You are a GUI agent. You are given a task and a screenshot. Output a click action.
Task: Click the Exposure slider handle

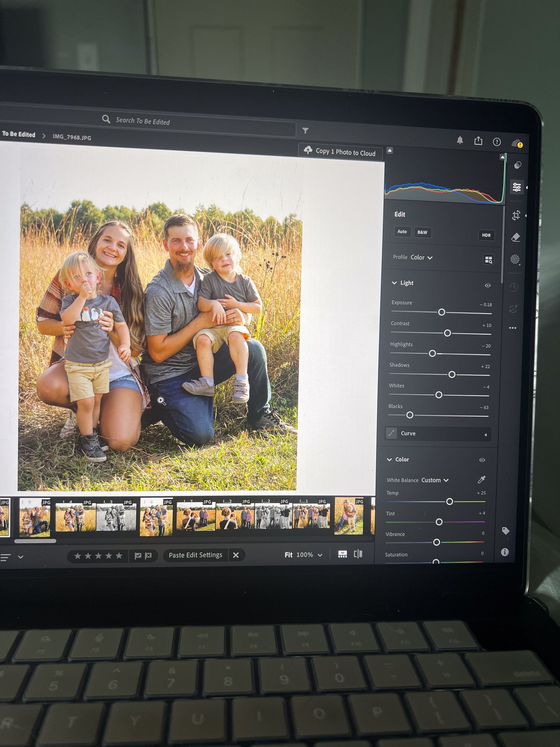(441, 312)
